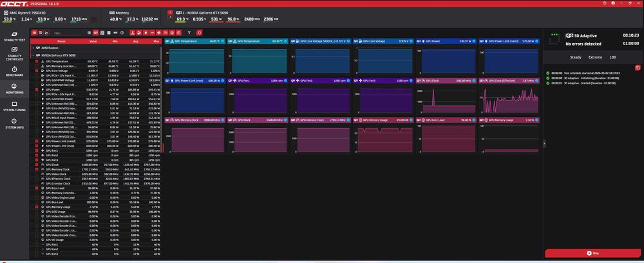
Task: Open the Stability Test section
Action: tap(14, 36)
